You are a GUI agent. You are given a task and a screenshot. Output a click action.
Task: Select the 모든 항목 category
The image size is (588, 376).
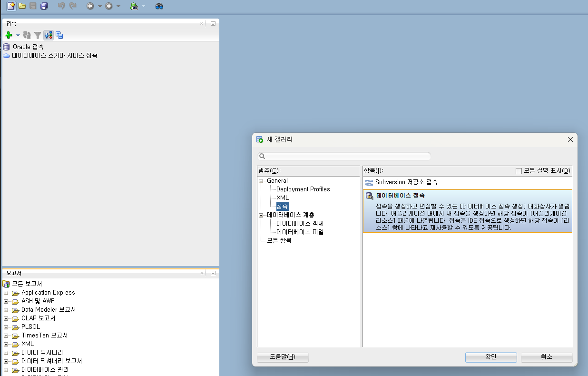(x=279, y=241)
